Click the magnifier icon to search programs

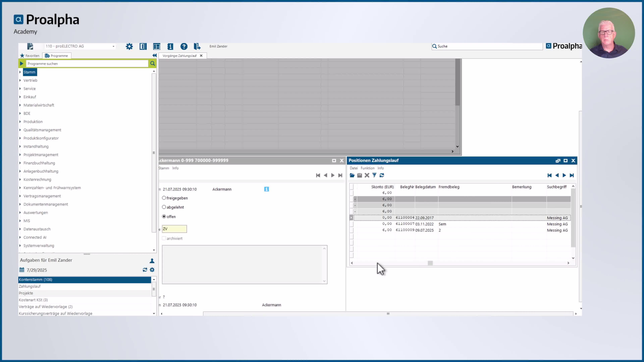pos(152,64)
